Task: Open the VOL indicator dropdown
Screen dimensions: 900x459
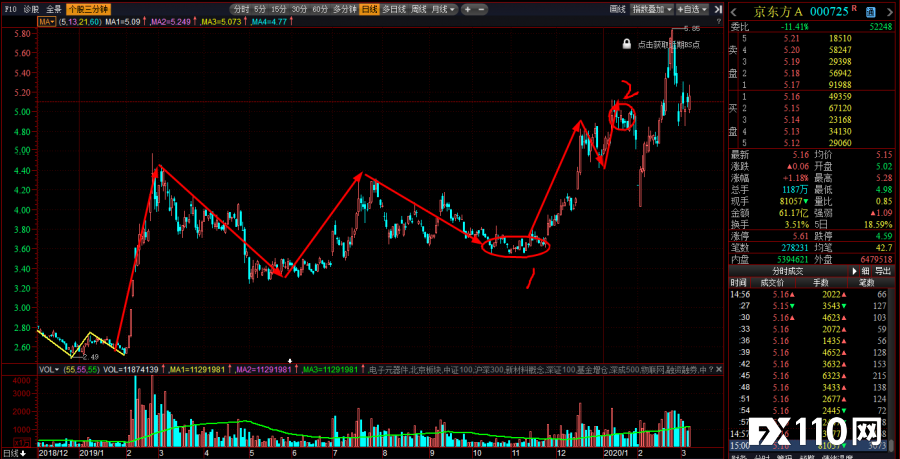Action: [49, 369]
